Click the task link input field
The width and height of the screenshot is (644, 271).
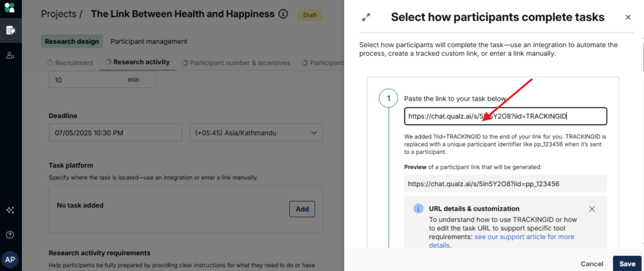pyautogui.click(x=505, y=116)
